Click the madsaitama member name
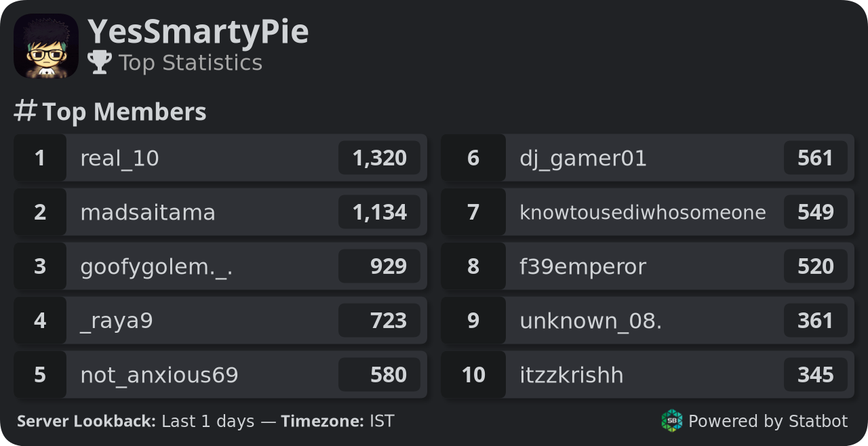 pyautogui.click(x=148, y=212)
